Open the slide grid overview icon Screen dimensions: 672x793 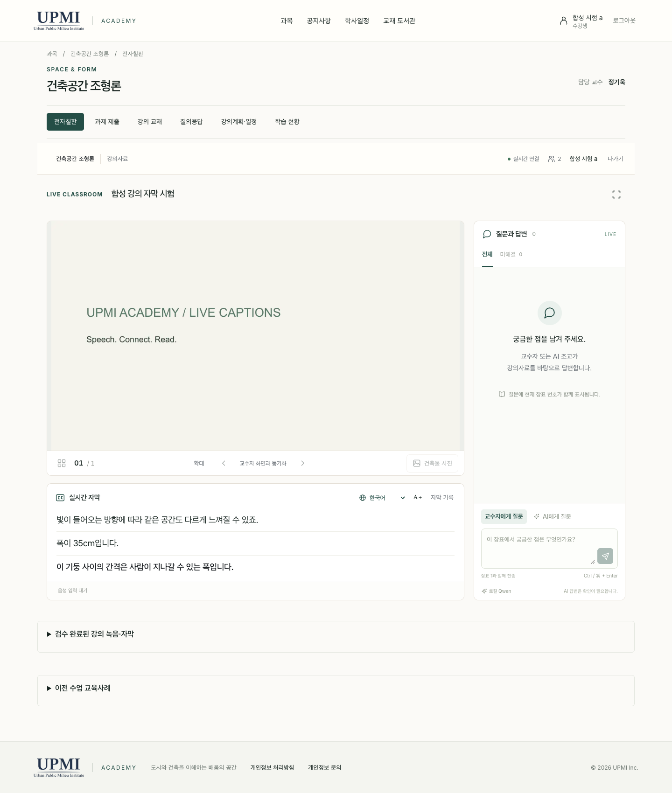pyautogui.click(x=62, y=463)
